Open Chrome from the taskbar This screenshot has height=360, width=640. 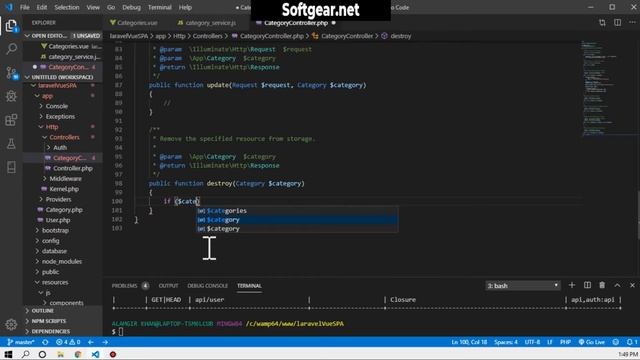tap(78, 354)
